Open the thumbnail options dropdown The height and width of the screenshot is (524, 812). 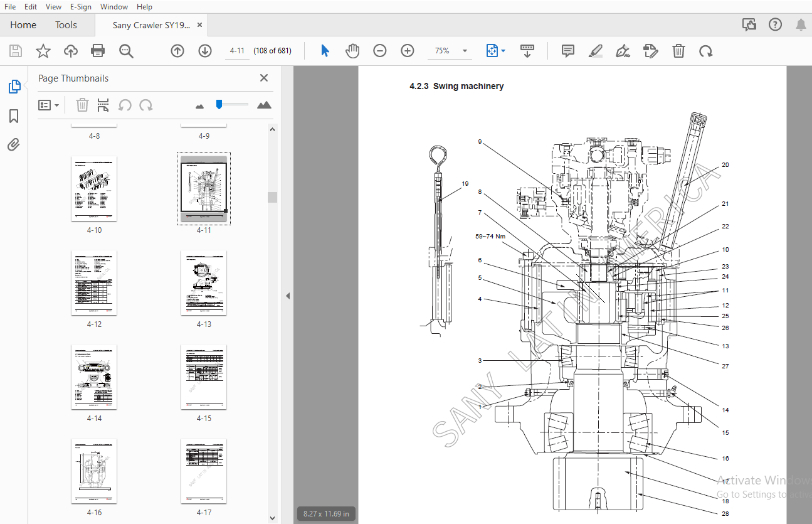click(48, 105)
